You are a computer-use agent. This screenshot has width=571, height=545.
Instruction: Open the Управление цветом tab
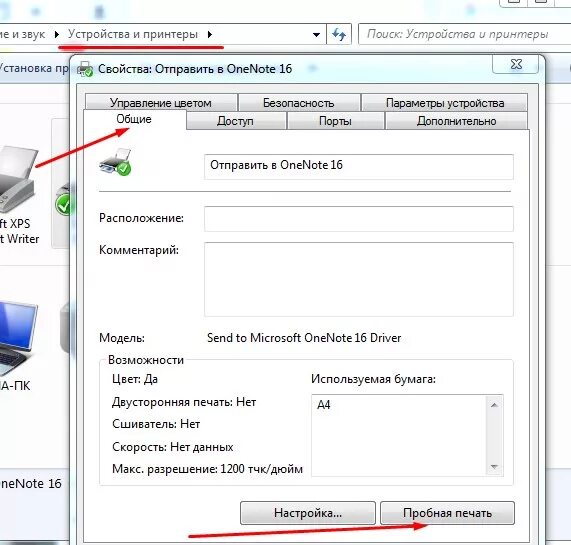(161, 103)
